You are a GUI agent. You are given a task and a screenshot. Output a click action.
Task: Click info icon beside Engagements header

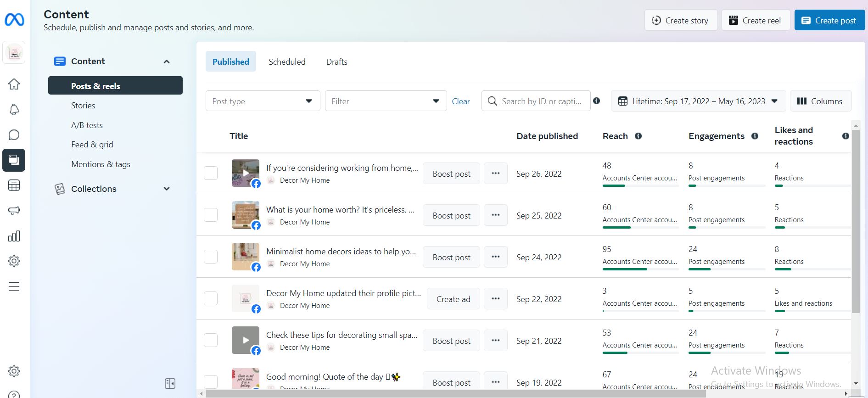755,136
